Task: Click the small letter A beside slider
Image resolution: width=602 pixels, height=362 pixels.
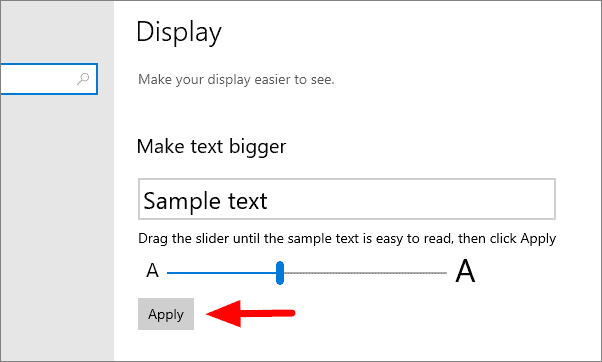Action: click(x=152, y=271)
